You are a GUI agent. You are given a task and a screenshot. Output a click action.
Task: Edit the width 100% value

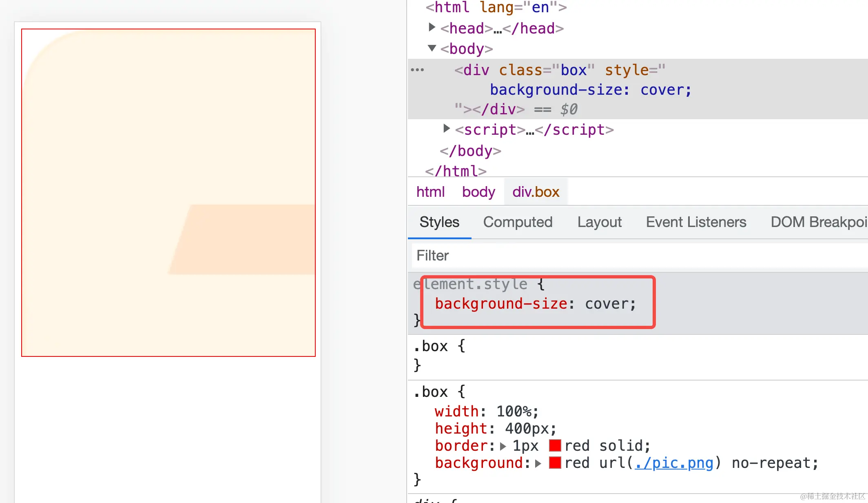514,412
